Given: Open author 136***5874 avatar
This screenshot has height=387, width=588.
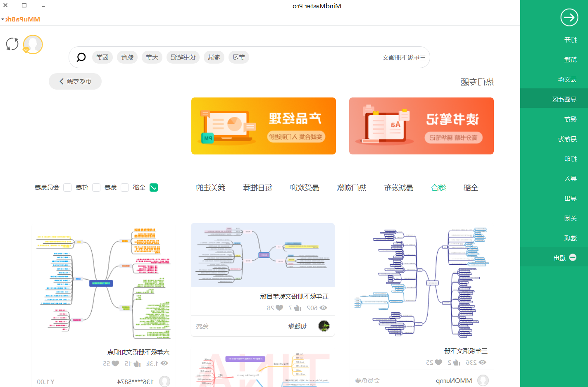Looking at the screenshot, I should pyautogui.click(x=165, y=381).
